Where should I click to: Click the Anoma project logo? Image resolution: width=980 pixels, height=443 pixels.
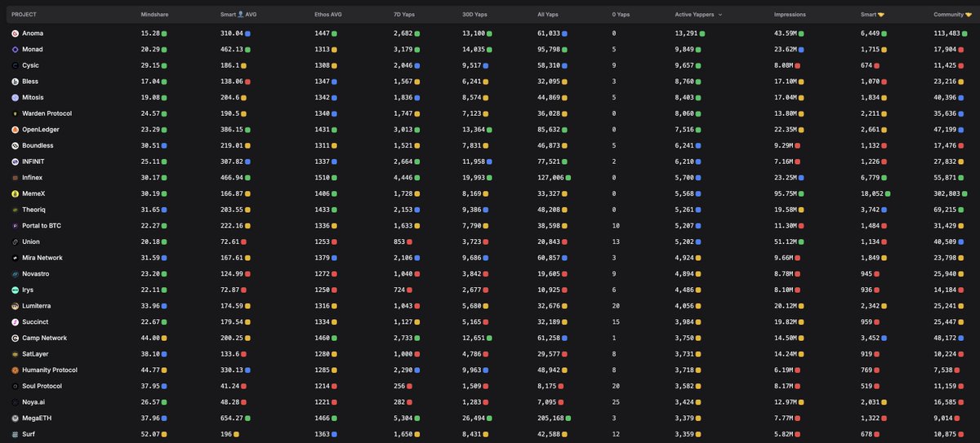point(15,33)
